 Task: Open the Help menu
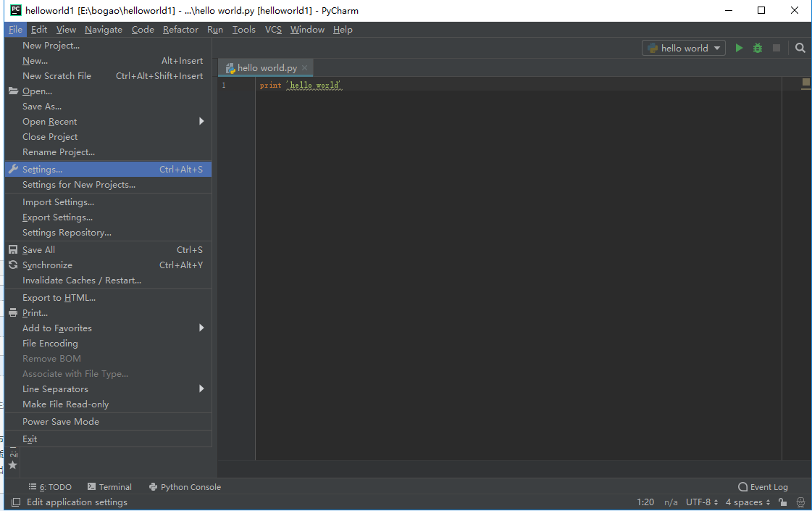(x=343, y=30)
